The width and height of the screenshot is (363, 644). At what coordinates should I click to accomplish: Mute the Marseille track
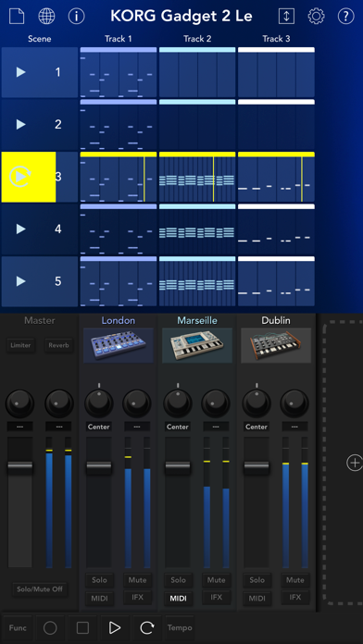[217, 580]
